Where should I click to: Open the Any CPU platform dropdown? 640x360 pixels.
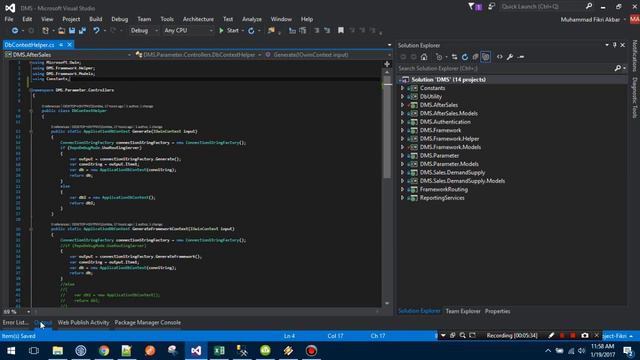click(x=188, y=31)
